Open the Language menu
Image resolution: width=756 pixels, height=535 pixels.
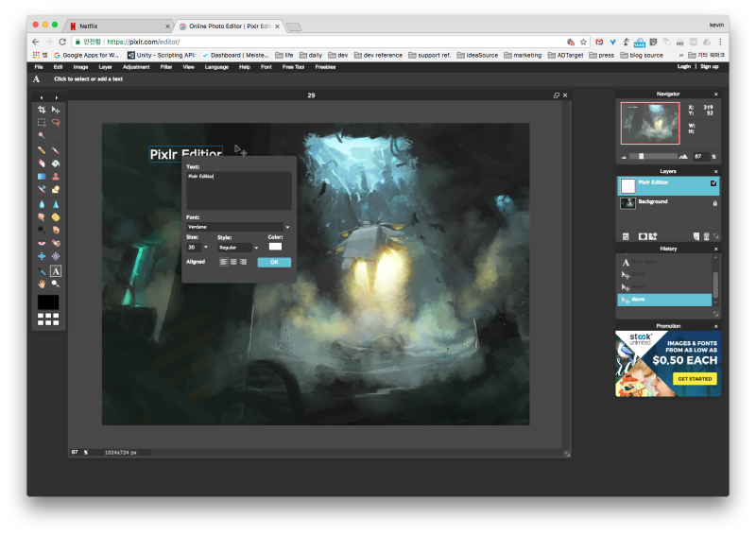click(216, 67)
